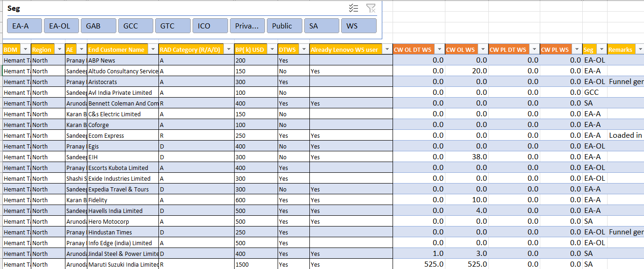
Task: Choose the Public segment in slicer
Action: [284, 26]
